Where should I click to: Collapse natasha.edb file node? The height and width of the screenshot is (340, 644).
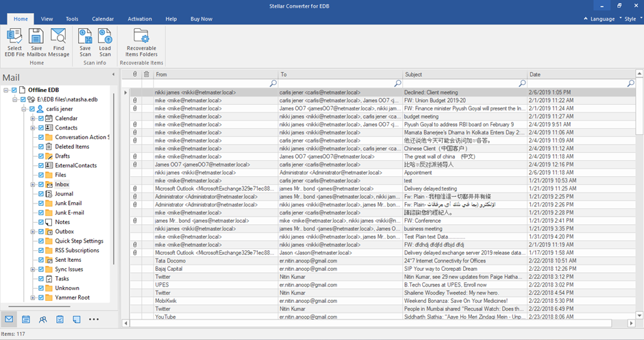15,99
